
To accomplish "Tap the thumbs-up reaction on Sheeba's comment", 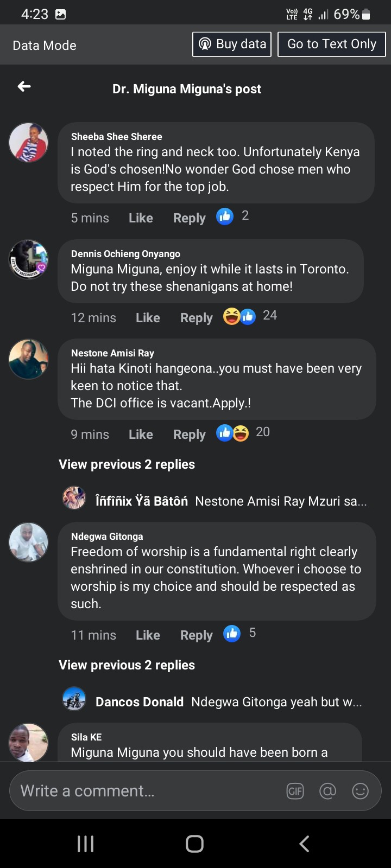I will [225, 216].
